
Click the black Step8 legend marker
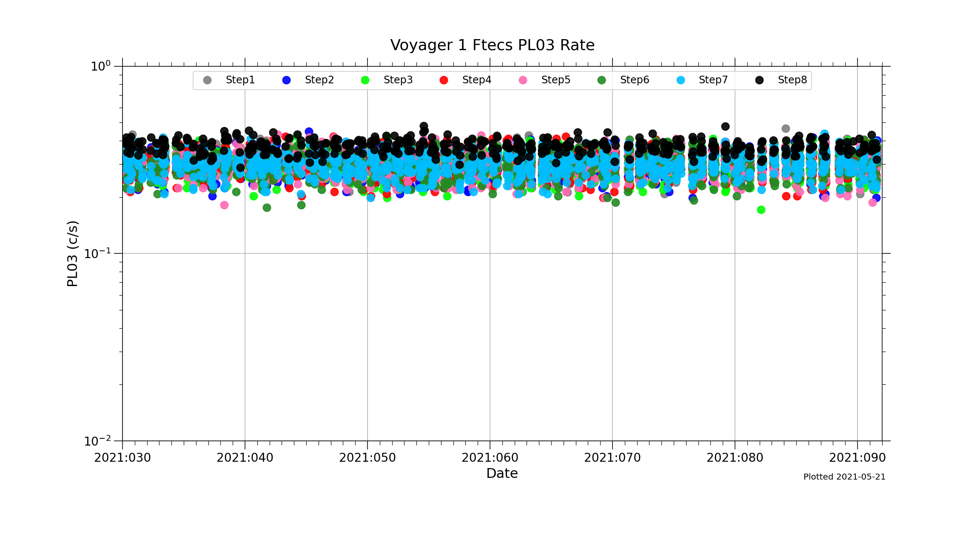pyautogui.click(x=759, y=80)
